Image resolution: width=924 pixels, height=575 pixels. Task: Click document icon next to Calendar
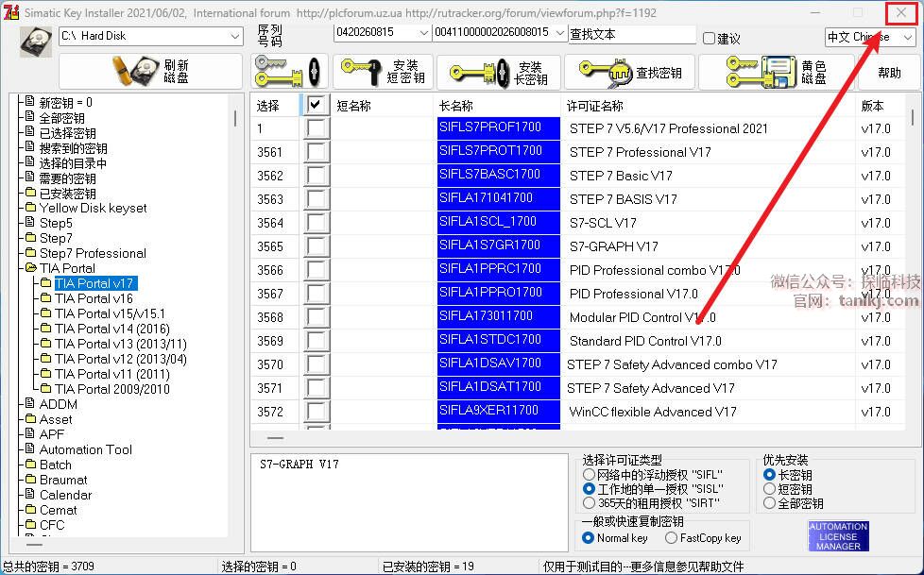coord(30,495)
